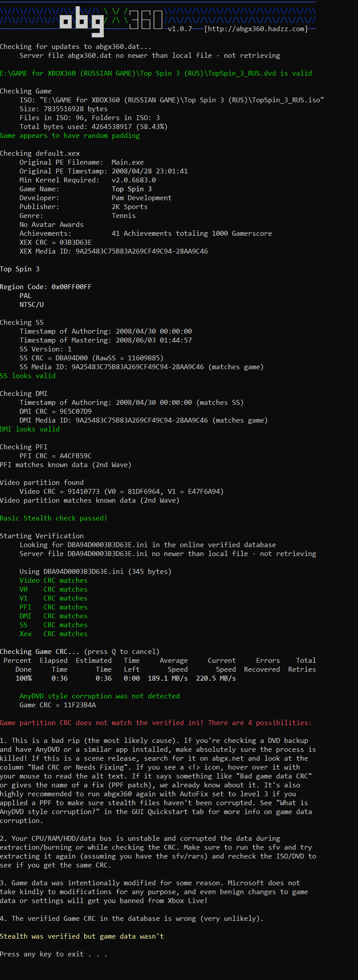Click green 'Xex CRC matches' line

53,634
